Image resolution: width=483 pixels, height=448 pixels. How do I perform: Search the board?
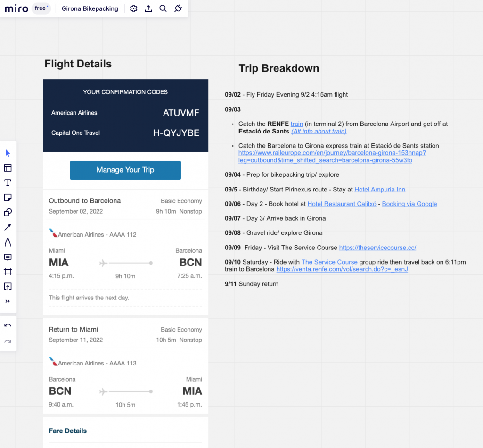pyautogui.click(x=163, y=8)
